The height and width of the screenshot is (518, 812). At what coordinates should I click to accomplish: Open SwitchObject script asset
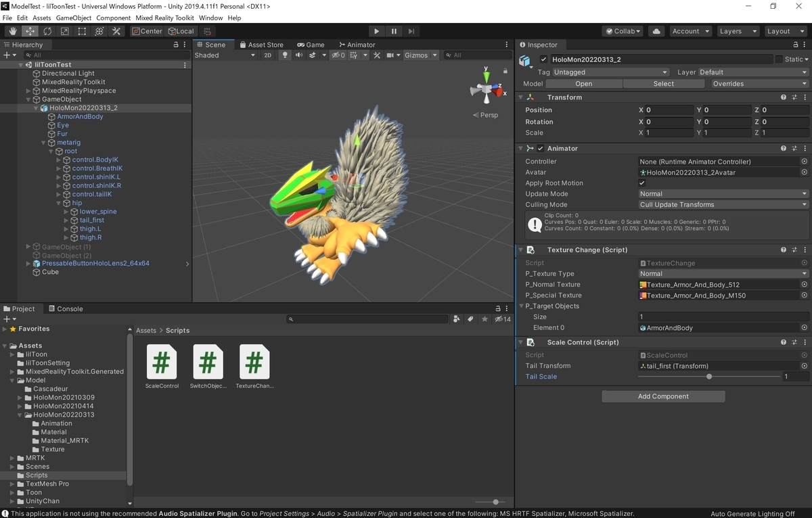(x=208, y=367)
